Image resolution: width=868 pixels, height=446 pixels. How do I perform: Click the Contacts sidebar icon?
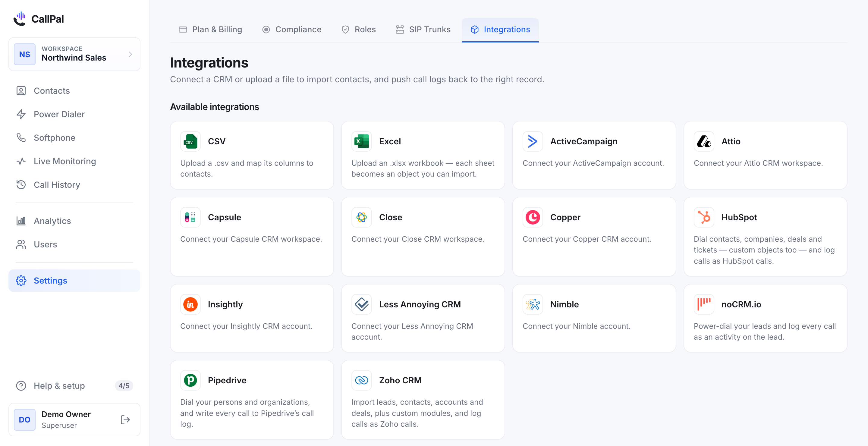(21, 91)
